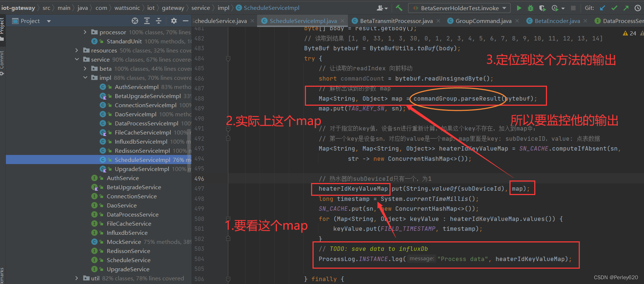The height and width of the screenshot is (284, 644).
Task: Select BetaUpgradeServiceImpl in project tree
Action: tap(148, 96)
